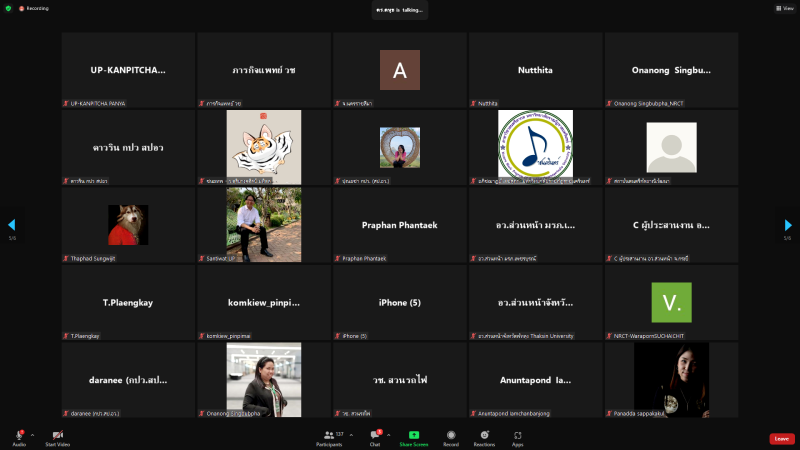Image resolution: width=800 pixels, height=450 pixels.
Task: Go to next gallery page arrow
Action: pos(788,226)
